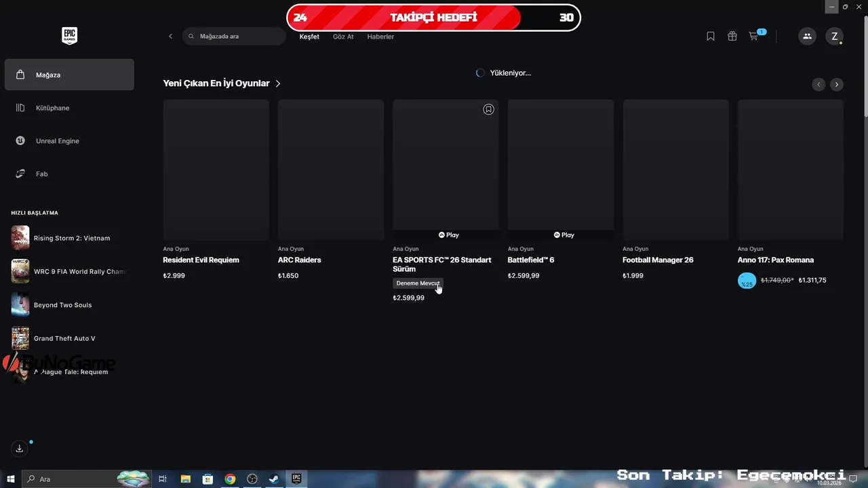Click the WRC 9 game thumbnail icon
868x488 pixels.
[x=20, y=271]
